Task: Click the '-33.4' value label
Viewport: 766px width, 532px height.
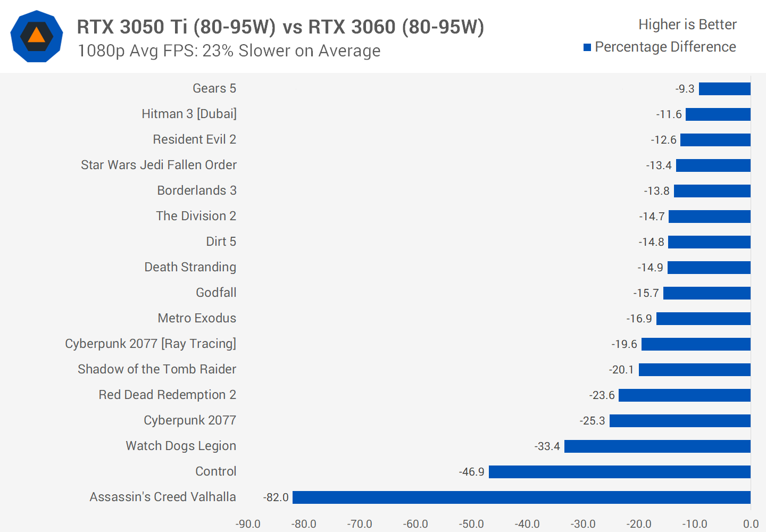Action: (x=547, y=446)
